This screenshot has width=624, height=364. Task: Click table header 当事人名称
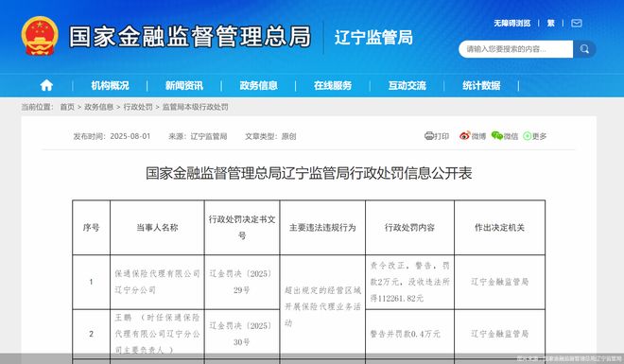pyautogui.click(x=157, y=228)
